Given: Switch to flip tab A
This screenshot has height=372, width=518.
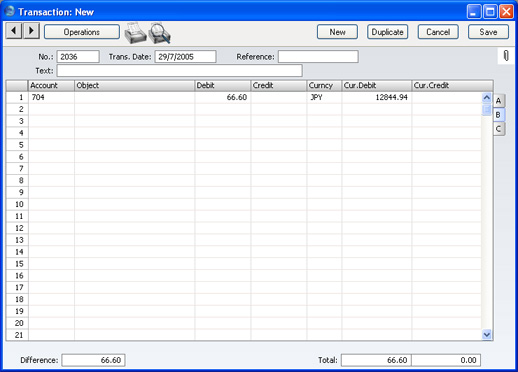Looking at the screenshot, I should pos(499,101).
